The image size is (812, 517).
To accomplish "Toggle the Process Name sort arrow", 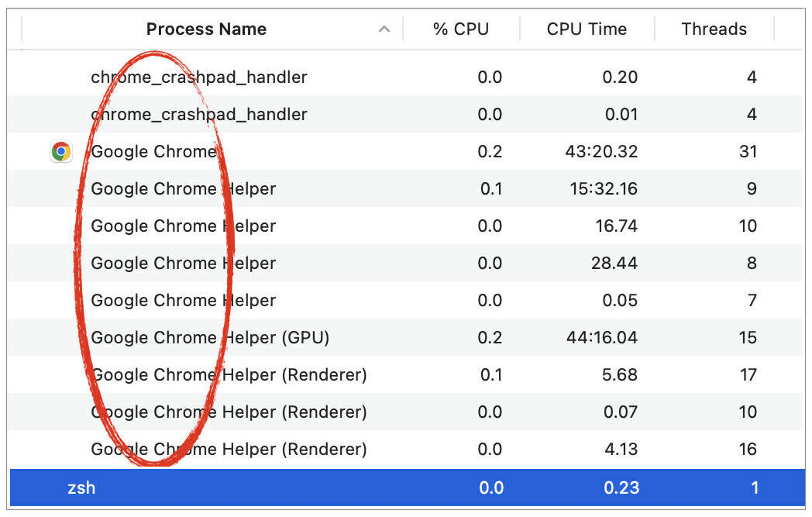I will point(384,29).
